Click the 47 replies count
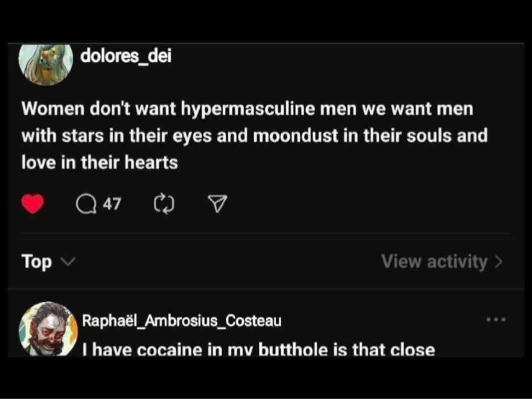This screenshot has height=399, width=532. [x=112, y=204]
